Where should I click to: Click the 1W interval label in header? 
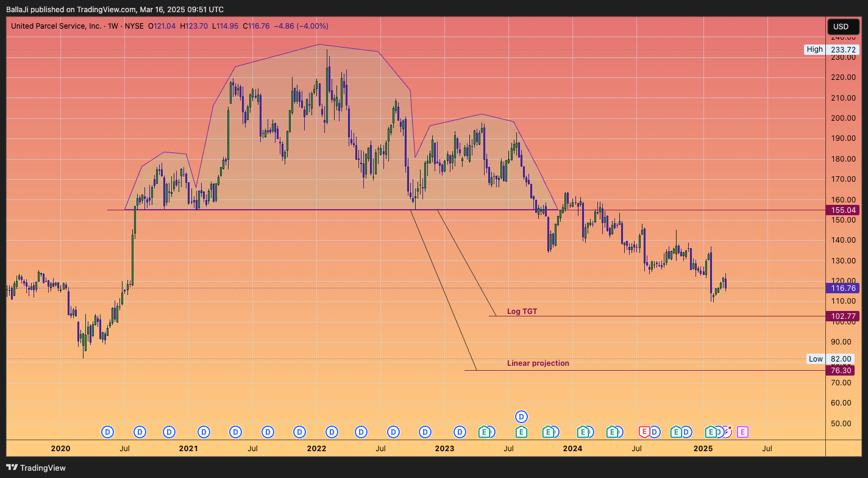112,26
